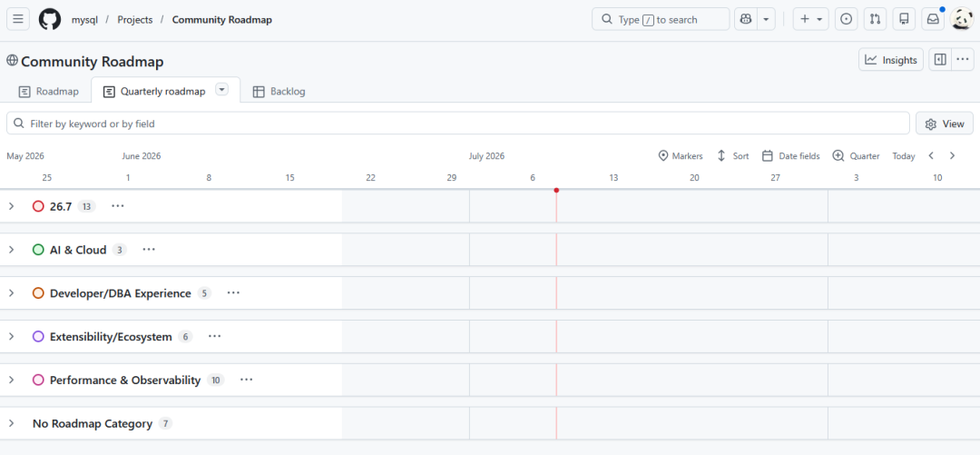This screenshot has height=455, width=980.
Task: Click the purple Extensibility/Ecosystem circle
Action: (38, 337)
